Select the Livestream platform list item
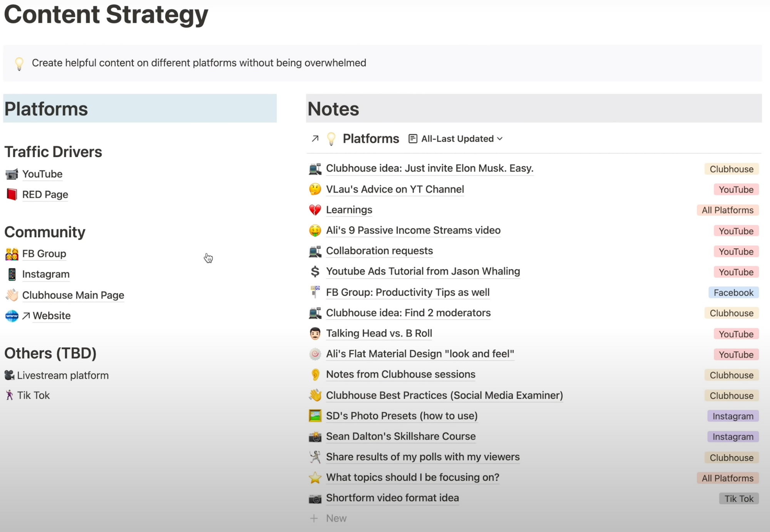The width and height of the screenshot is (770, 532). [62, 375]
